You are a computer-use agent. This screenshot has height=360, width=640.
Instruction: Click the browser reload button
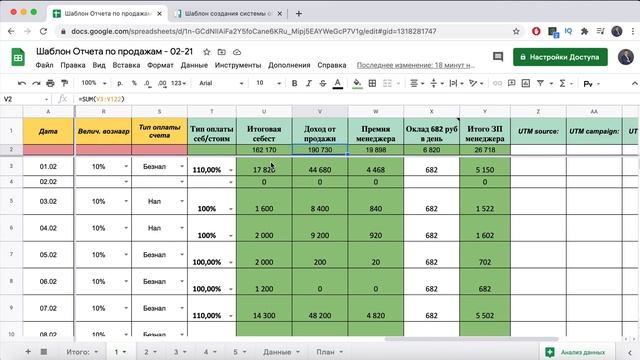click(43, 31)
